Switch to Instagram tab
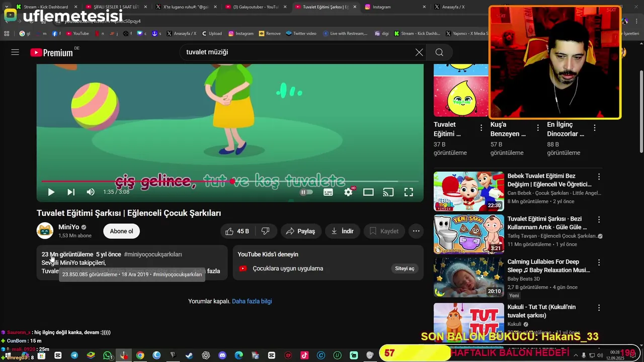Viewport: 644px width, 362px height. 395,7
